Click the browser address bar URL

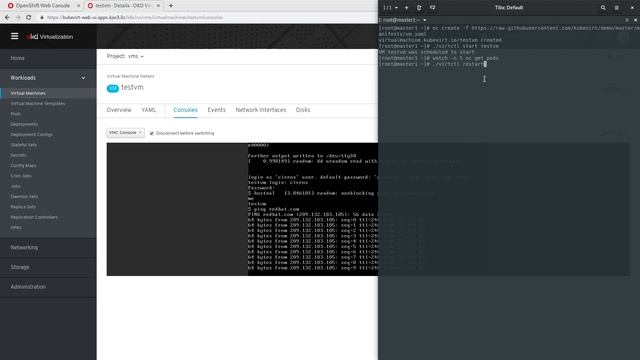[x=135, y=18]
